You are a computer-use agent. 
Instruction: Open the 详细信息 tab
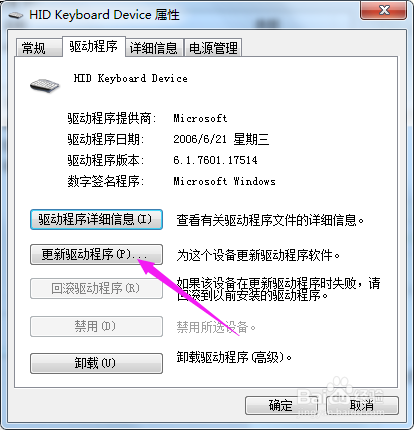click(x=154, y=48)
